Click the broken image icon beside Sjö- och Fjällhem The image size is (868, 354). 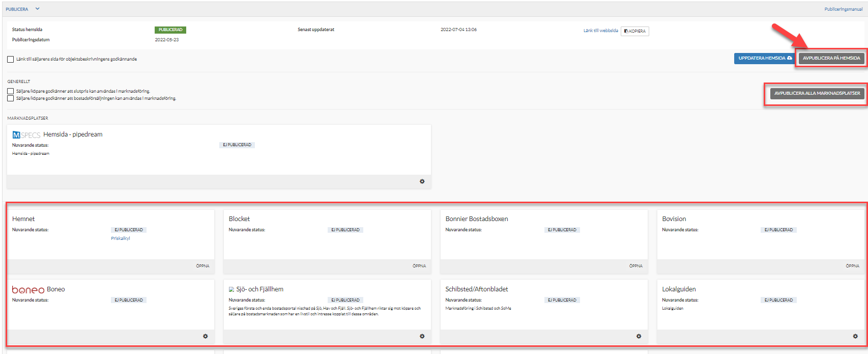pyautogui.click(x=232, y=289)
